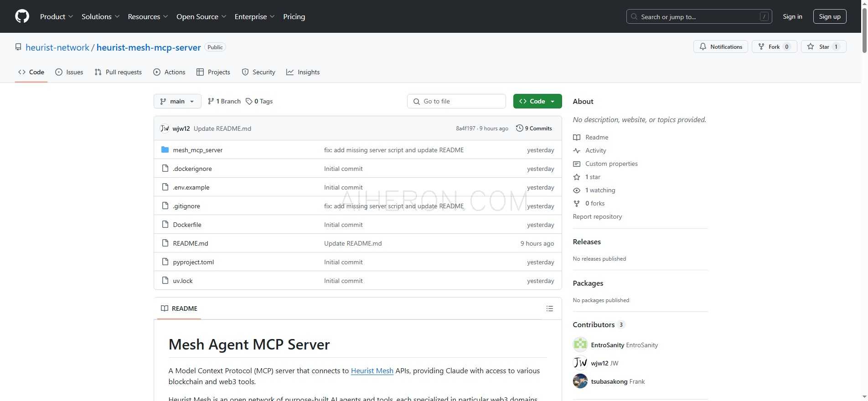Click the wjw12 commit author avatar
This screenshot has width=868, height=401.
coord(165,129)
